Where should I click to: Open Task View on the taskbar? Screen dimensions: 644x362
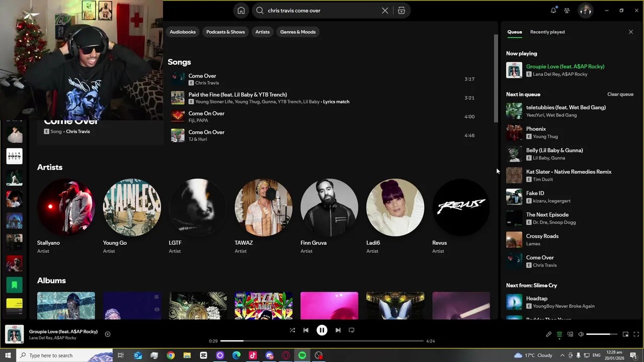coord(121,355)
